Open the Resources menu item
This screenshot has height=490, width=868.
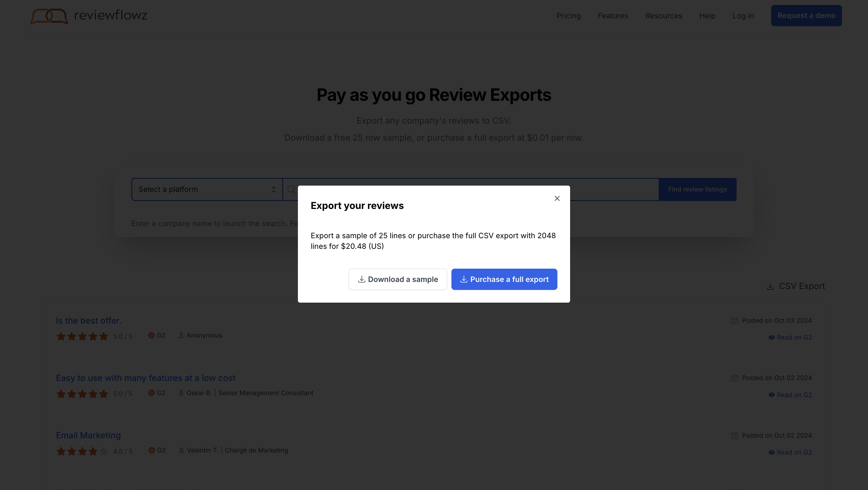pyautogui.click(x=663, y=15)
